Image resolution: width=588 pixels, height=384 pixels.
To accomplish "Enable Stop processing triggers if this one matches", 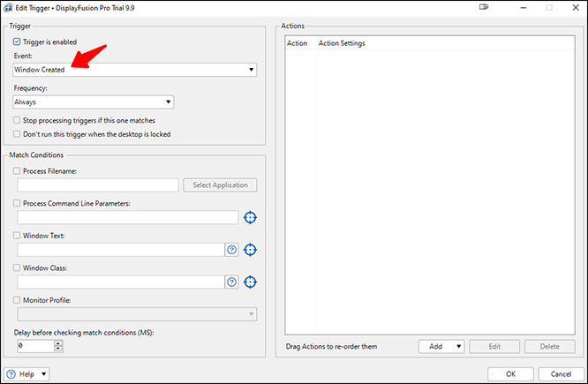I will tap(17, 120).
